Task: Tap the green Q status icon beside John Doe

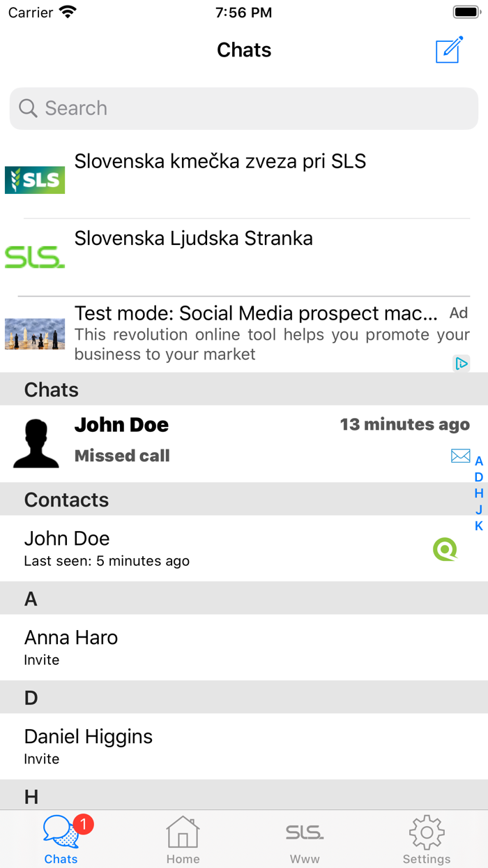Action: [445, 549]
